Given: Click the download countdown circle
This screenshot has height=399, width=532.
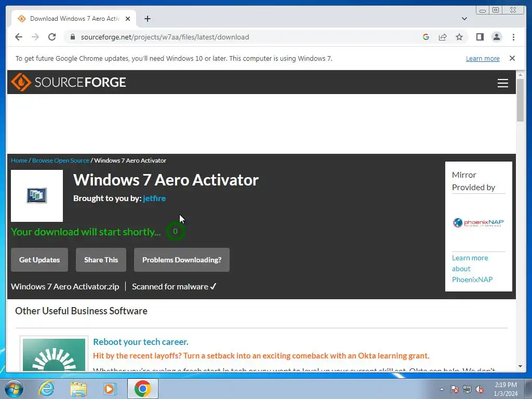Looking at the screenshot, I should pos(176,231).
